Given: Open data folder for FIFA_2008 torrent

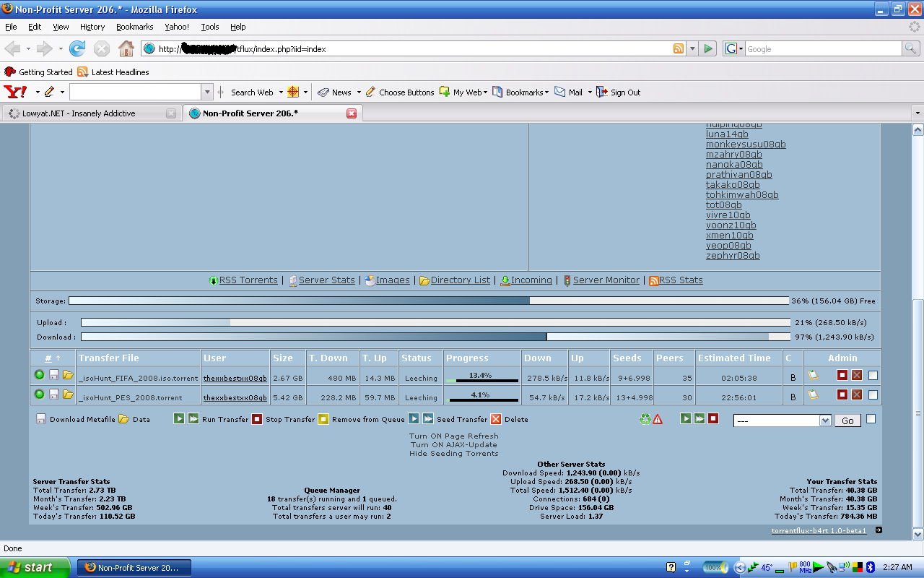Looking at the screenshot, I should pos(68,375).
